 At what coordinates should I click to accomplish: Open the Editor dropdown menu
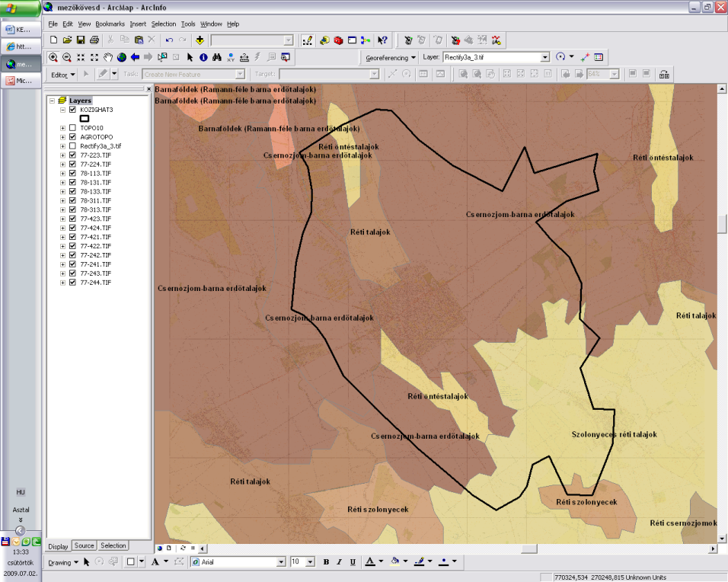(x=62, y=75)
